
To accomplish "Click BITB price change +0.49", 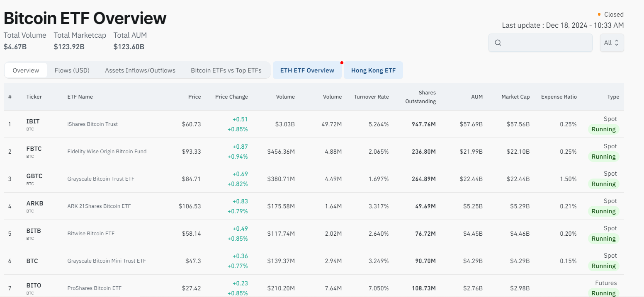I will [x=241, y=229].
